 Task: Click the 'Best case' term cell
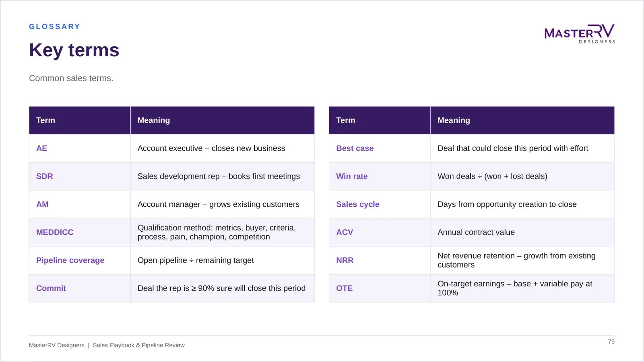pos(380,148)
